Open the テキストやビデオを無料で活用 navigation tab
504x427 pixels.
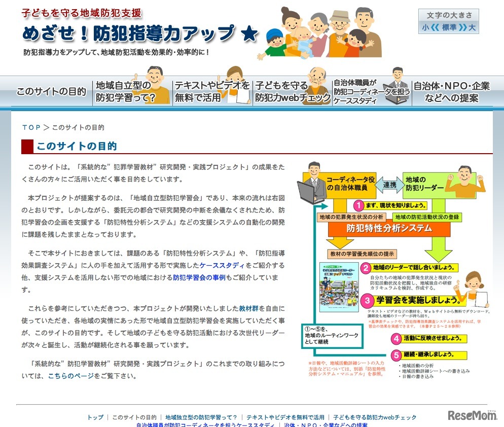[x=212, y=91]
